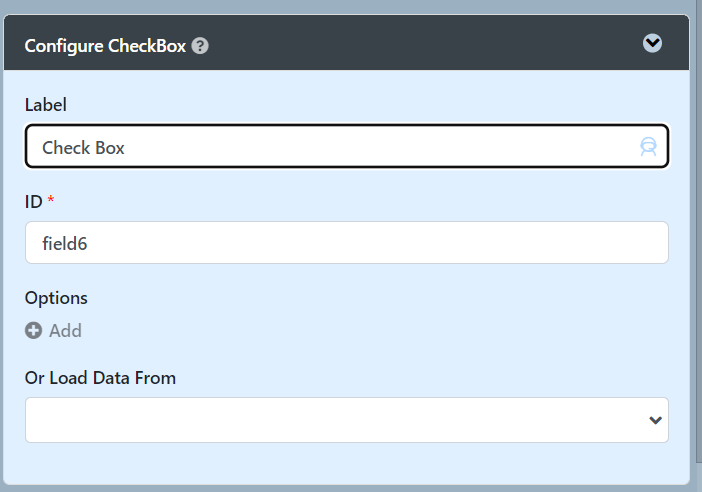This screenshot has width=702, height=492.
Task: Click the blank panel area below the dropdown
Action: point(347,463)
